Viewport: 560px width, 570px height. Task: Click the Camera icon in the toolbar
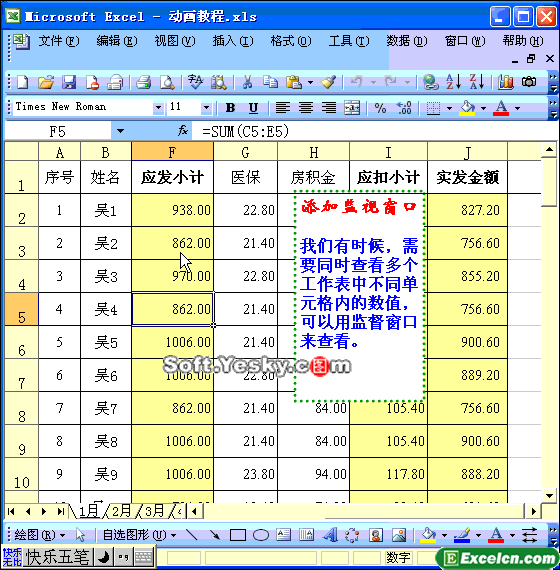[529, 82]
